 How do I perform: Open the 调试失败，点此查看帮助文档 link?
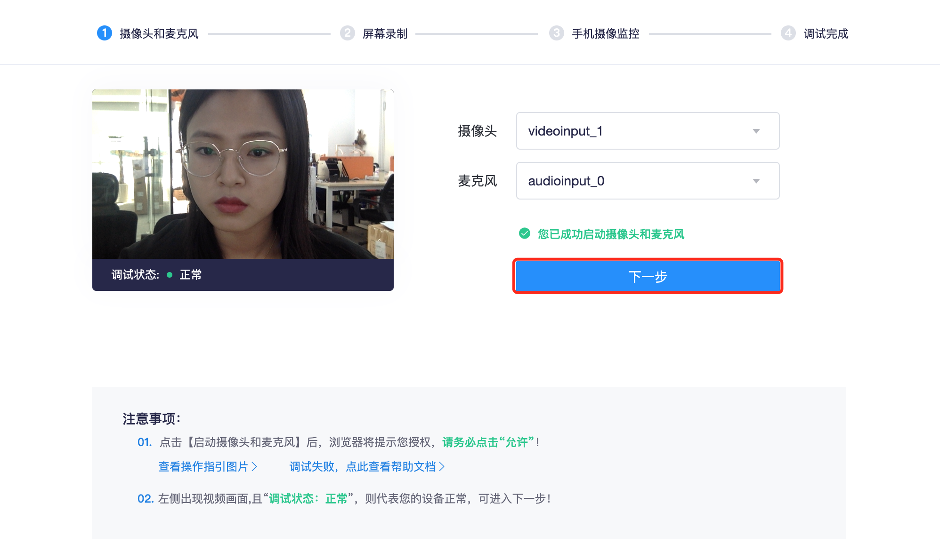pyautogui.click(x=363, y=466)
